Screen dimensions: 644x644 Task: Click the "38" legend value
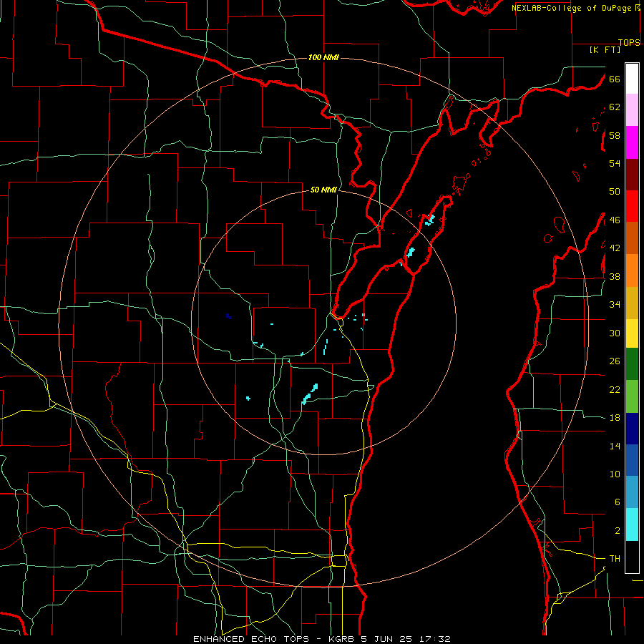pos(615,276)
